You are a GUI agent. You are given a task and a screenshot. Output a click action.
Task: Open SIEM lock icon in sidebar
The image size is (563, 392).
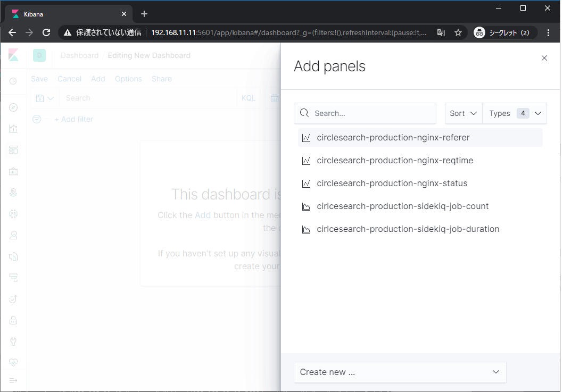click(x=13, y=320)
